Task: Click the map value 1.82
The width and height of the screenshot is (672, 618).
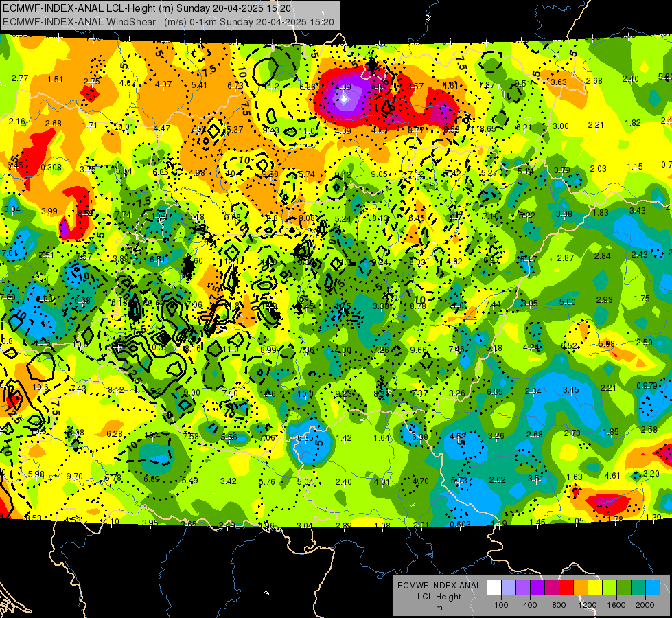Action: (x=633, y=123)
